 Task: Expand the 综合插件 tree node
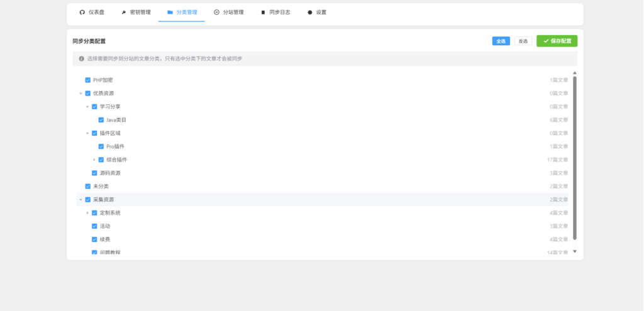tap(94, 160)
